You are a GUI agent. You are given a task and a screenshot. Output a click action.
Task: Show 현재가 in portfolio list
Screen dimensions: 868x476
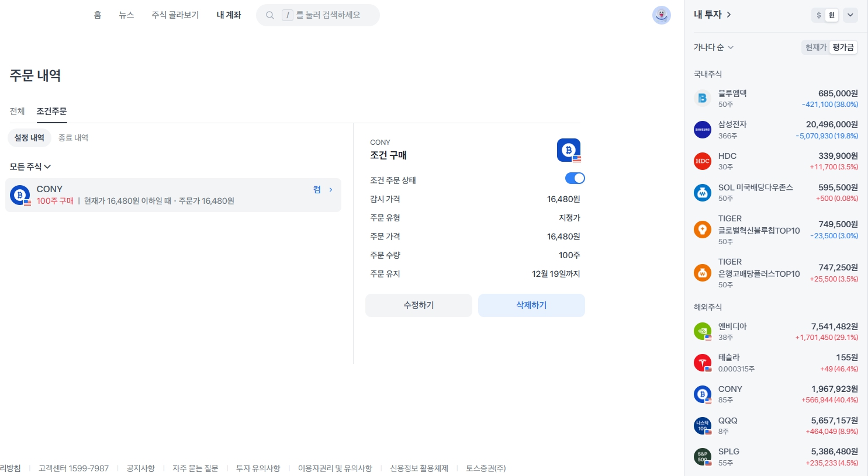click(816, 47)
